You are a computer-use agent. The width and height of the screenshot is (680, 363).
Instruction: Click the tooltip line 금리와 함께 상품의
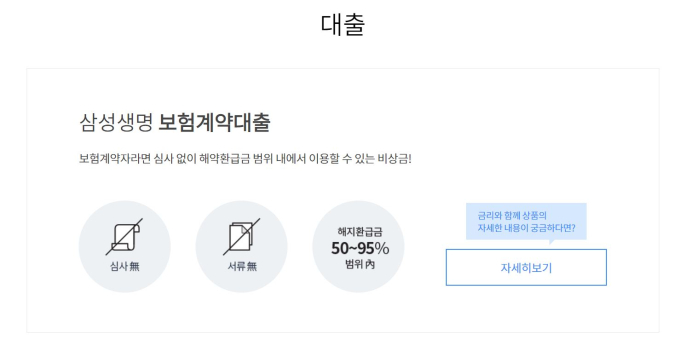[512, 216]
